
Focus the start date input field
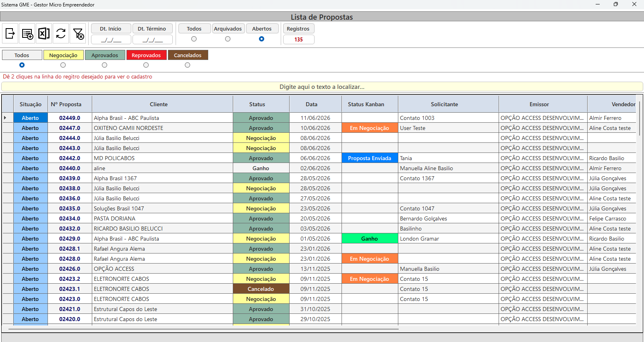tap(111, 39)
